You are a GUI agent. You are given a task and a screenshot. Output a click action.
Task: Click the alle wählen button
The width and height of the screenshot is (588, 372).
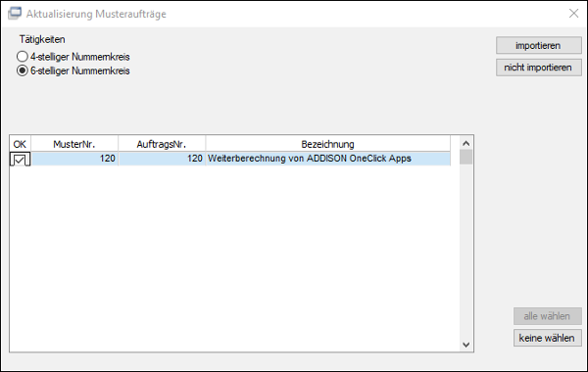click(547, 316)
